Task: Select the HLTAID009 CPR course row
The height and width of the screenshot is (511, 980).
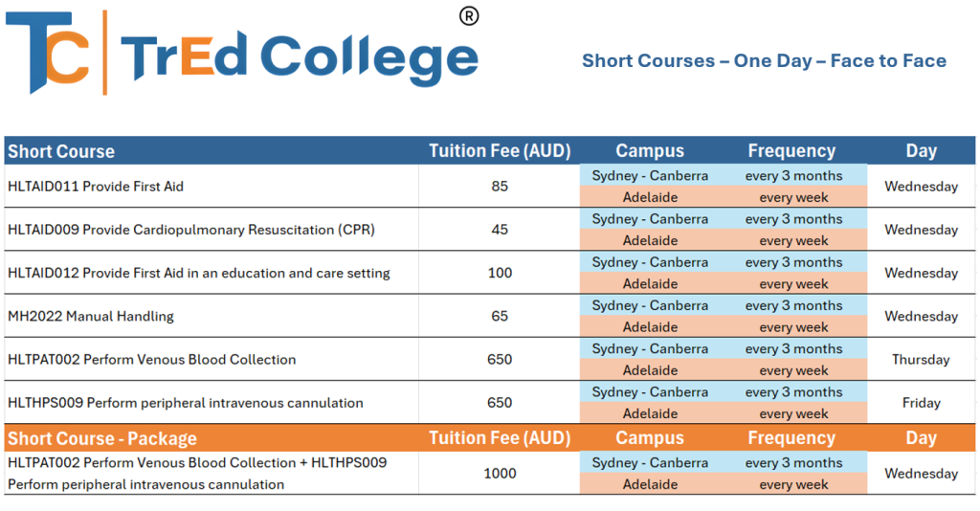Action: (x=190, y=230)
